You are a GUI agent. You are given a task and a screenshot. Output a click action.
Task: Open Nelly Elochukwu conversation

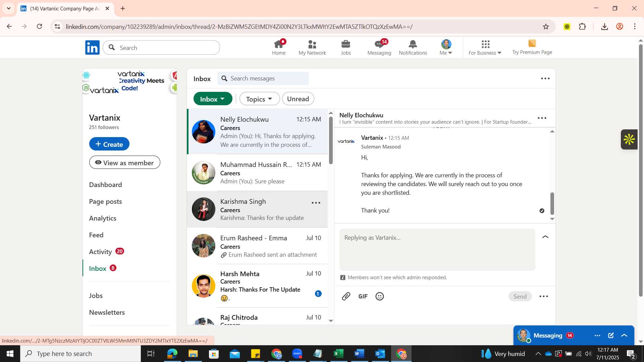click(x=258, y=132)
